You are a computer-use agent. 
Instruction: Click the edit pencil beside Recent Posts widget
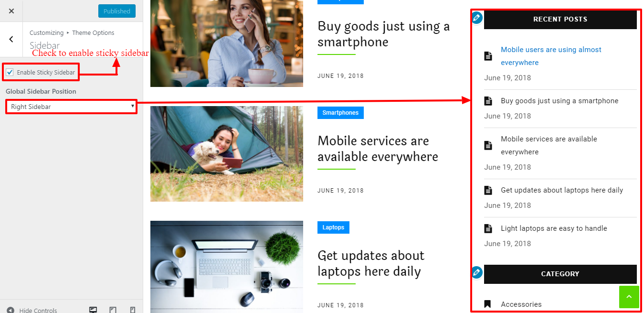click(x=476, y=18)
